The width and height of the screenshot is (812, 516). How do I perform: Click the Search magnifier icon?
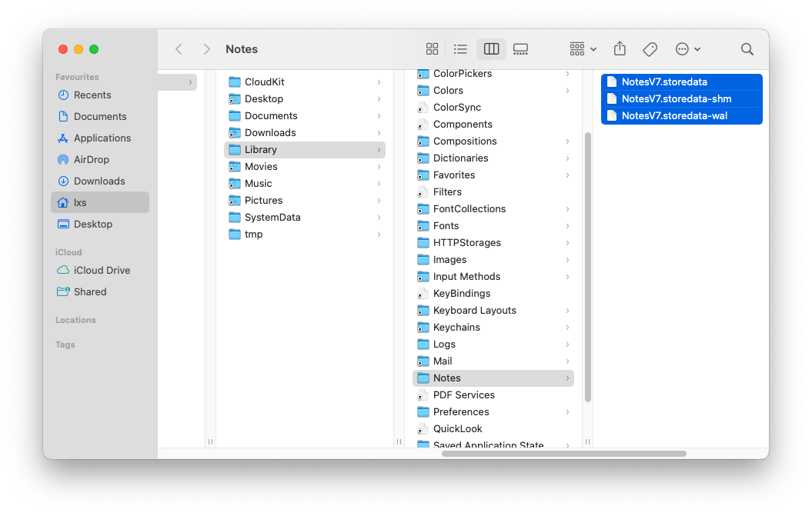(747, 49)
